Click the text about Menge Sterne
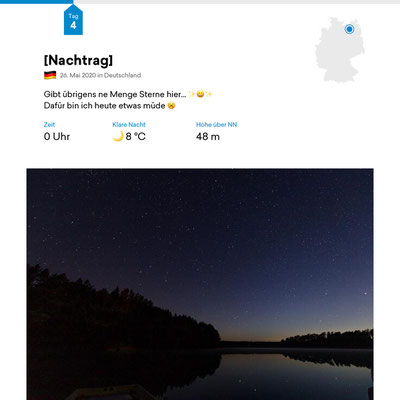 point(115,94)
